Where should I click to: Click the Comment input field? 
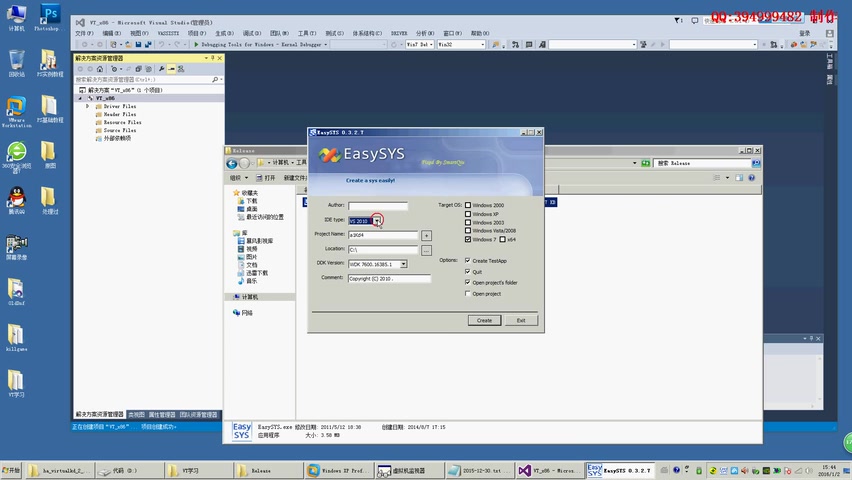389,278
